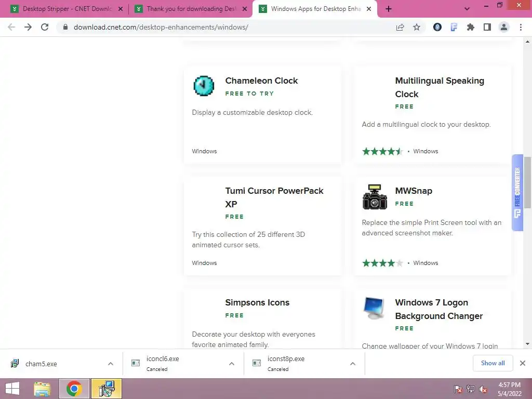Open MWSnap title link
Viewport: 532px width, 399px height.
pos(414,191)
